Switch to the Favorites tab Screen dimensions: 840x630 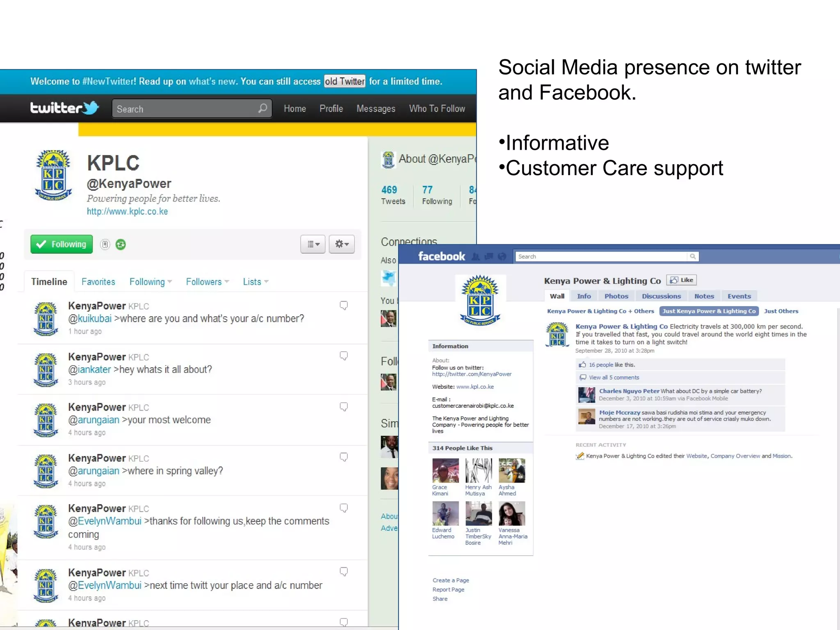pos(98,282)
